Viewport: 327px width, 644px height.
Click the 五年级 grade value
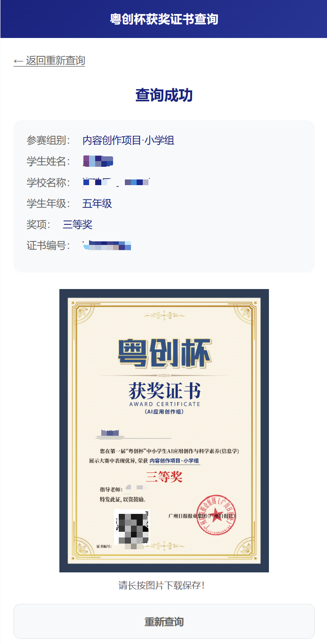pyautogui.click(x=97, y=203)
